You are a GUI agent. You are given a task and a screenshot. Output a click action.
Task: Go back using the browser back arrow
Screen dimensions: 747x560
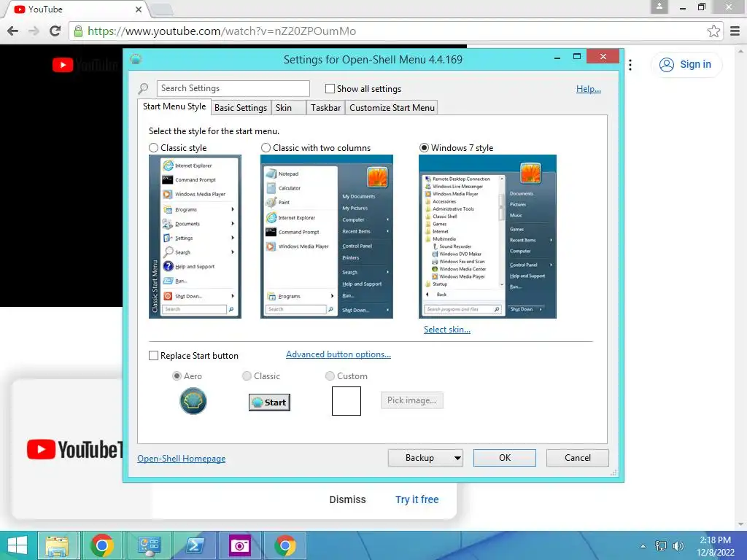point(13,31)
